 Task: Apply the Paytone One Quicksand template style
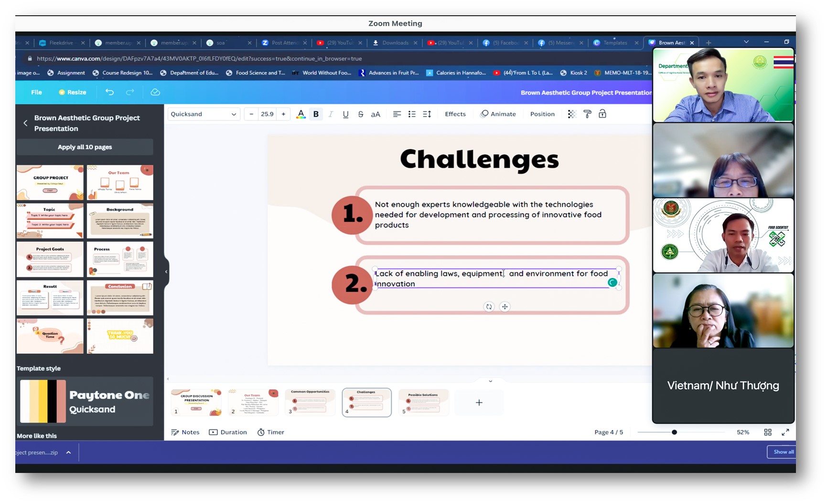pos(85,401)
